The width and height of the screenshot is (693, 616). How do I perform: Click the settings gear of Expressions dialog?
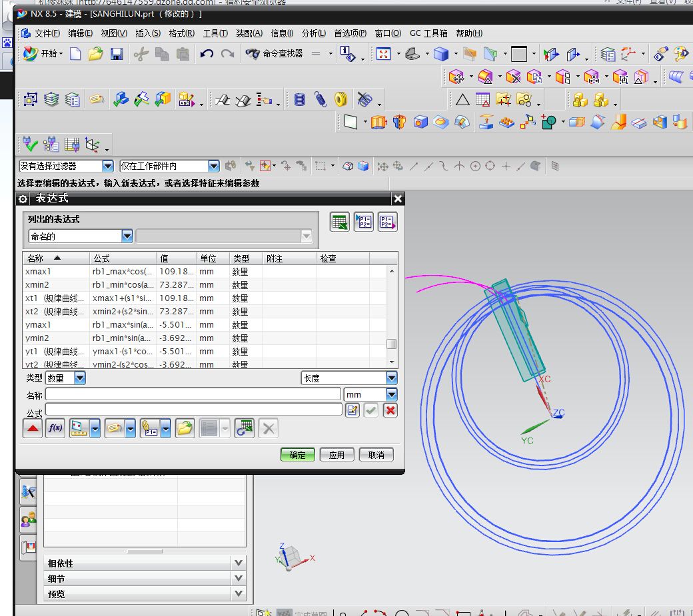pyautogui.click(x=23, y=199)
